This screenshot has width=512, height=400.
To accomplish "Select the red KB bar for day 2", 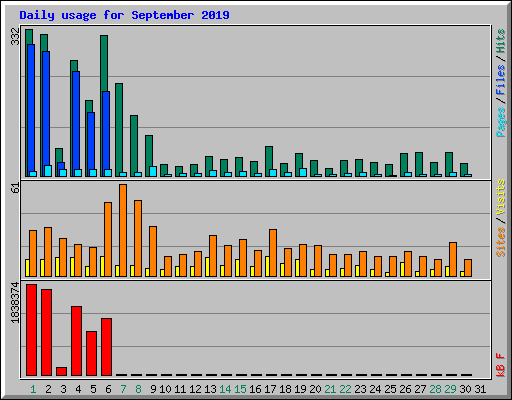I will [x=46, y=332].
